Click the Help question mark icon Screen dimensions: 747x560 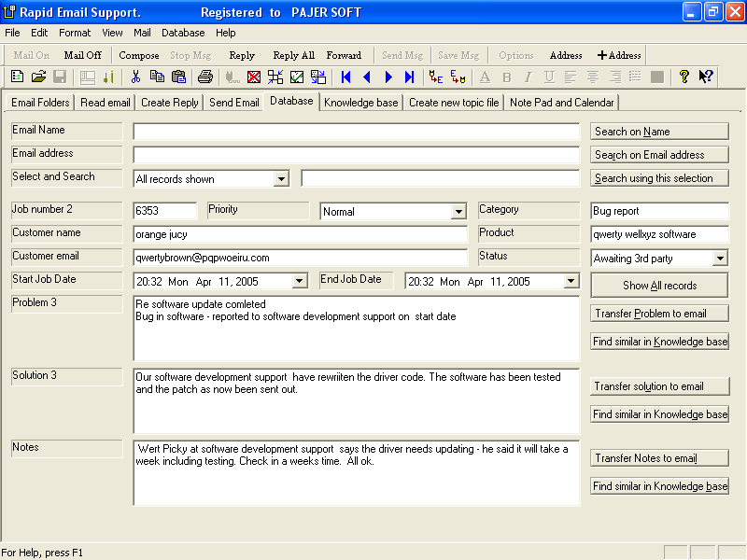[x=684, y=77]
